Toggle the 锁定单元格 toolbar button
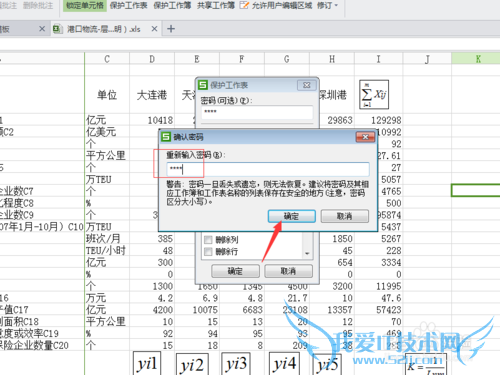The height and width of the screenshot is (375, 500). click(x=85, y=5)
